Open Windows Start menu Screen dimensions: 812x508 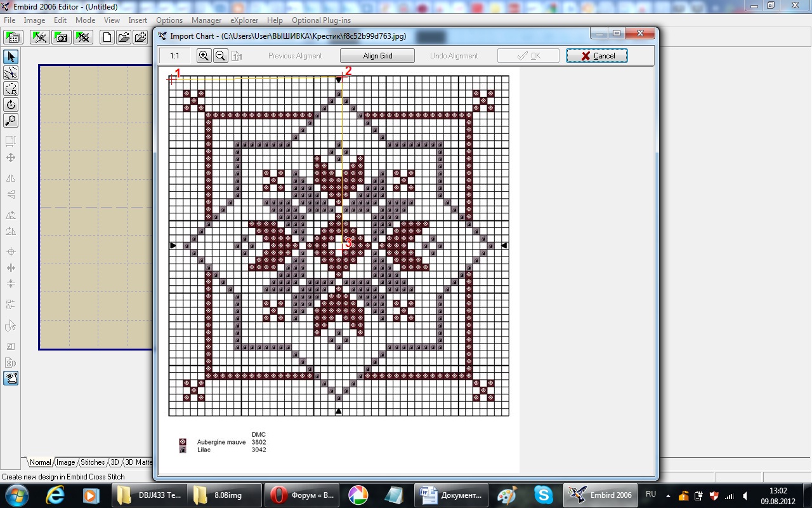pos(15,495)
